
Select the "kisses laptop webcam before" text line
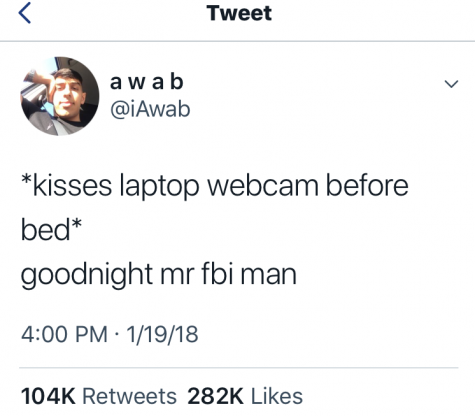[215, 186]
